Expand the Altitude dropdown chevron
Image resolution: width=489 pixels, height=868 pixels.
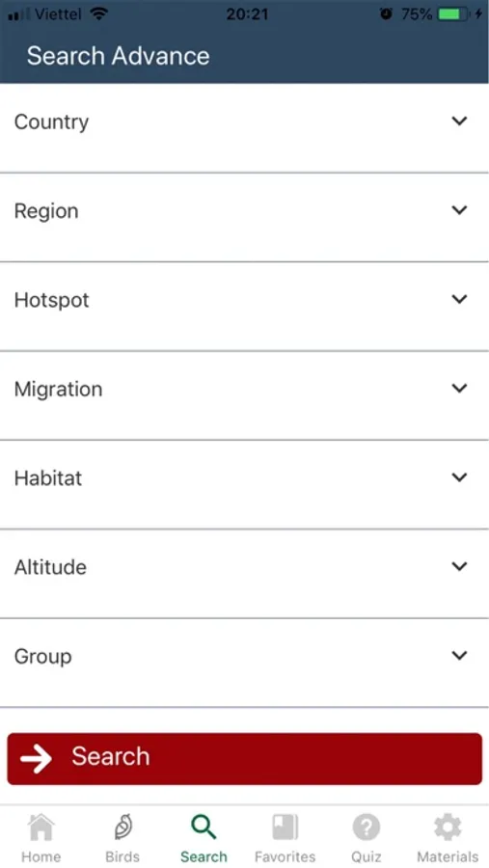click(460, 567)
